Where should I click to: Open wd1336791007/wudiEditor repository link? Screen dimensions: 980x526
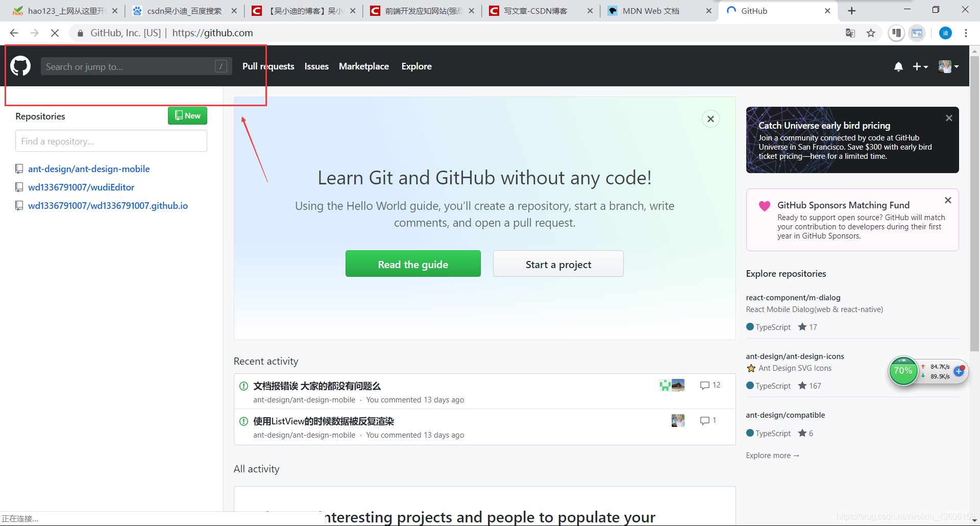pyautogui.click(x=81, y=187)
